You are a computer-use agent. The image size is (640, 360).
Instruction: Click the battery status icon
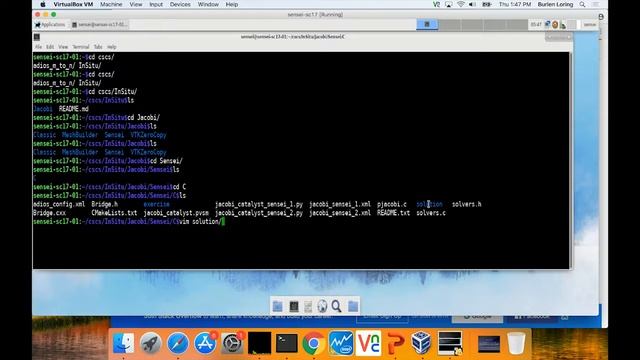487,4
